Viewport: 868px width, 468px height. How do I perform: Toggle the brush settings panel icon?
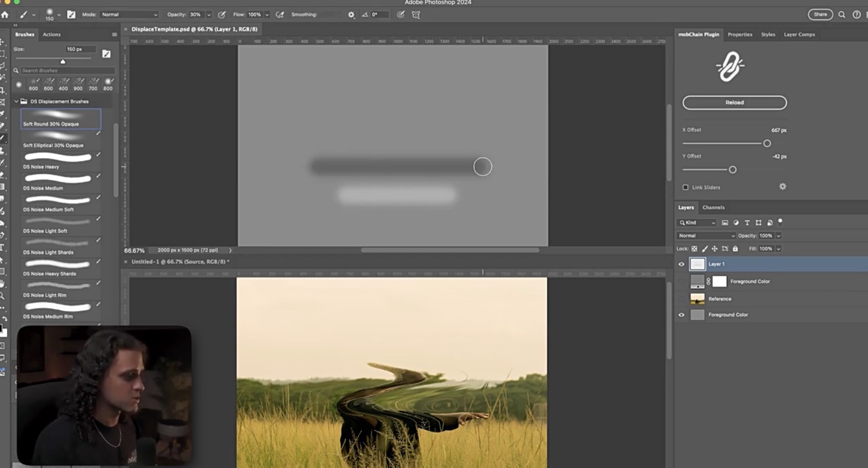(x=71, y=15)
